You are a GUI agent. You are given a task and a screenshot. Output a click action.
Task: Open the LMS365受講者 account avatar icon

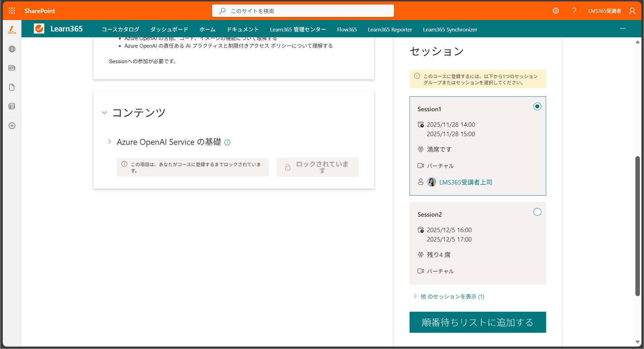coord(632,11)
